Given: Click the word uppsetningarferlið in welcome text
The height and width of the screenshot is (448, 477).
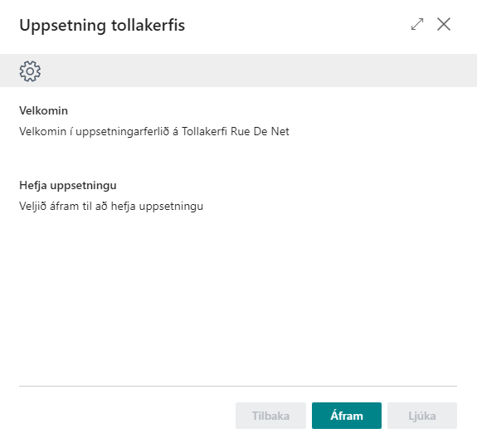Looking at the screenshot, I should pos(122,132).
